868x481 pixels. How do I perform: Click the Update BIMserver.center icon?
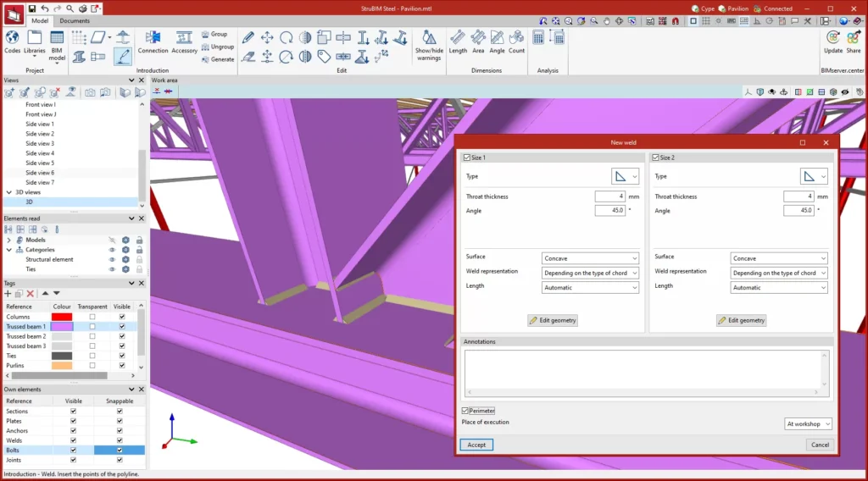(x=833, y=39)
